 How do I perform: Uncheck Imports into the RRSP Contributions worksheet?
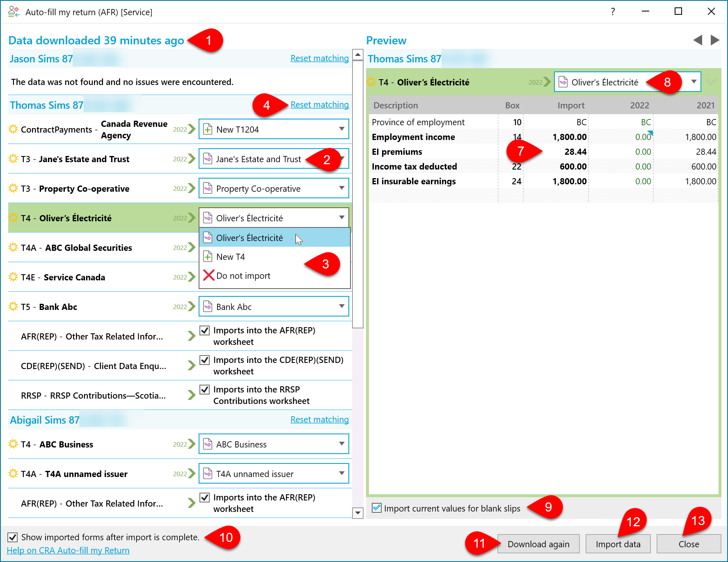[204, 389]
